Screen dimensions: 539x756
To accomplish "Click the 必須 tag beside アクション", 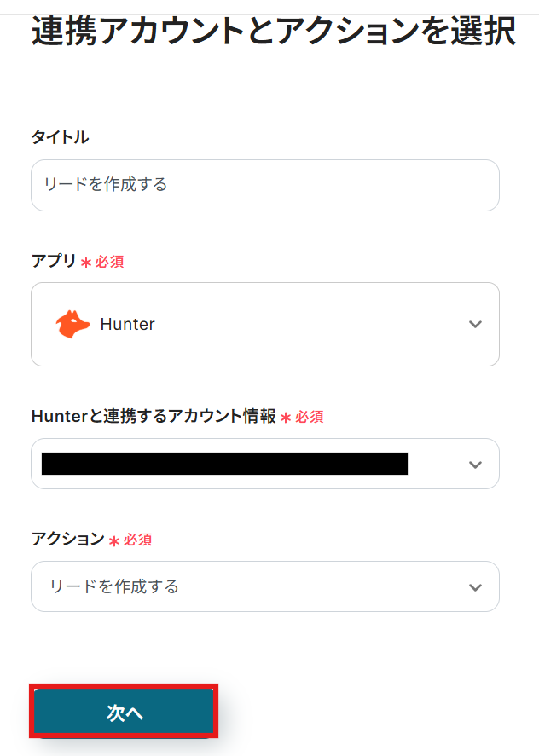I will (x=137, y=540).
